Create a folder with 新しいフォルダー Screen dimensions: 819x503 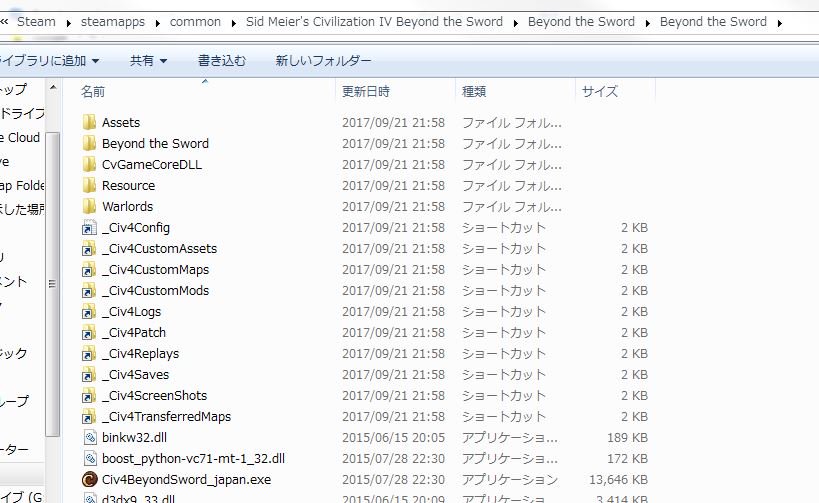tap(323, 61)
